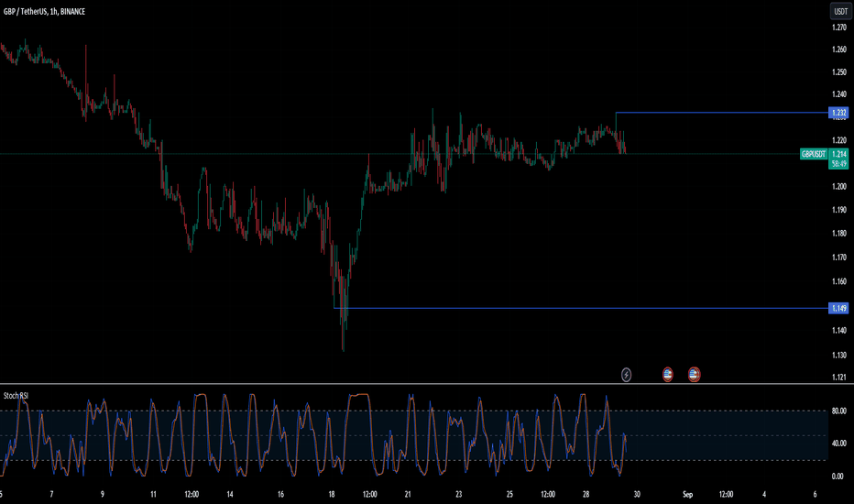
Task: Click the date label 11 on time axis
Action: pos(153,494)
